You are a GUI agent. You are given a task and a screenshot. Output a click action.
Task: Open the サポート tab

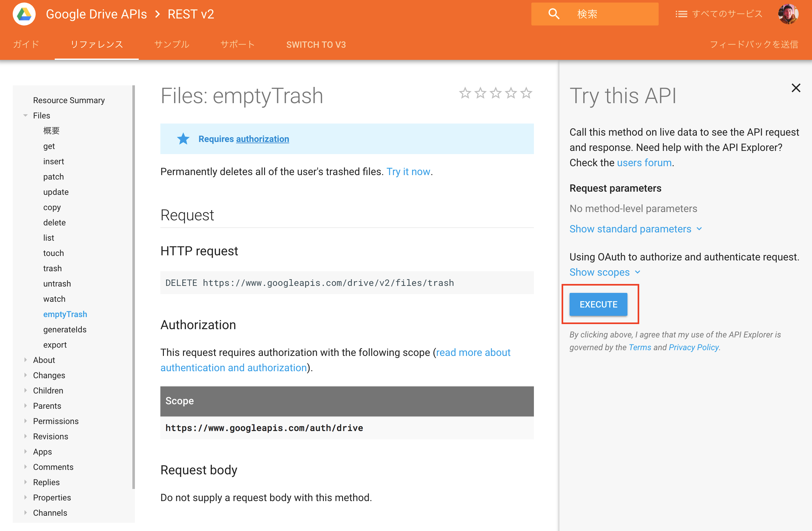coord(237,44)
